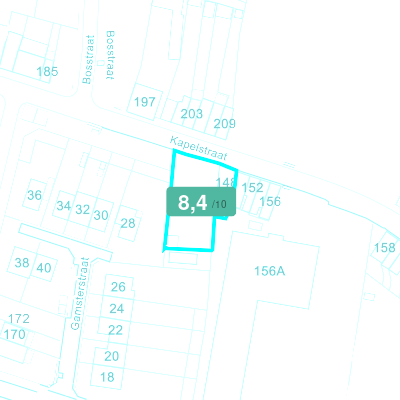This screenshot has width=400, height=400.
Task: Click house number 34
Action: 64,206
